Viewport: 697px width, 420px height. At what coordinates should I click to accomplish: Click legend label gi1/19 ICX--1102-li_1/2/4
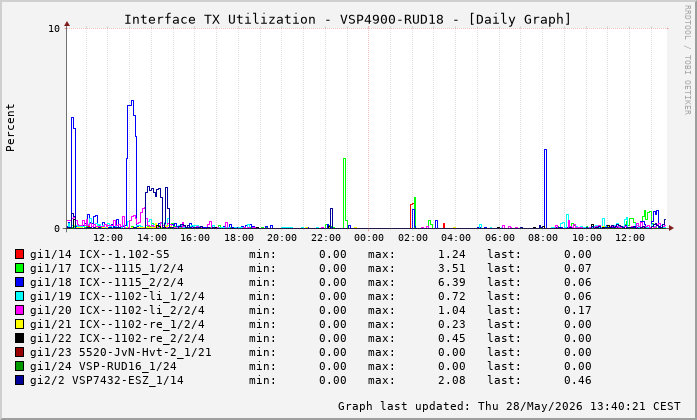pyautogui.click(x=117, y=296)
